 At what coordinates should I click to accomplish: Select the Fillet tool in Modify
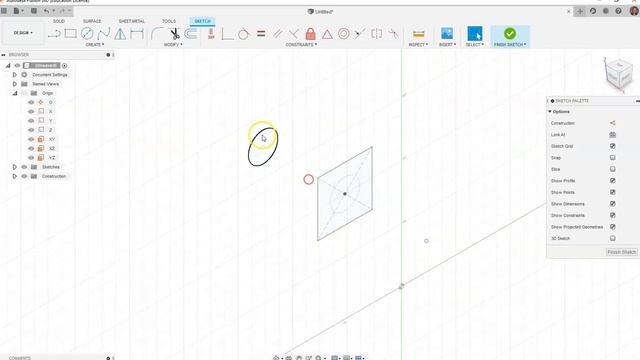tap(157, 33)
